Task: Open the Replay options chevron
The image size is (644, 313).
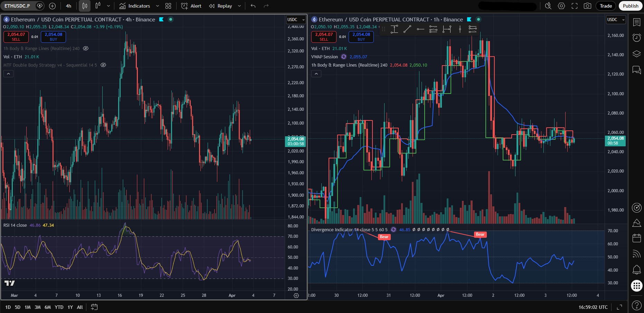Action: (x=239, y=6)
